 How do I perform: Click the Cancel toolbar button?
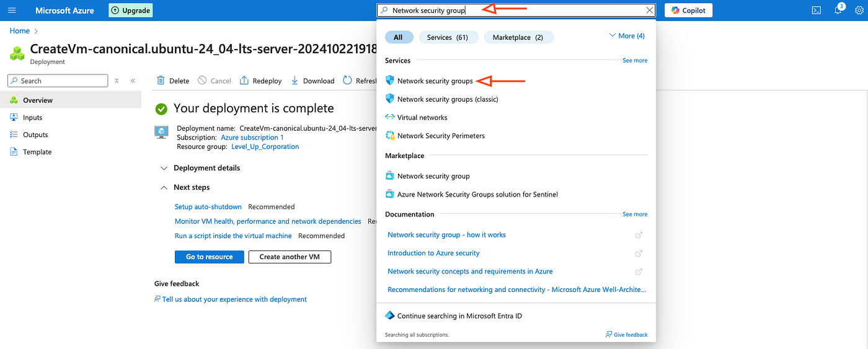coord(214,81)
